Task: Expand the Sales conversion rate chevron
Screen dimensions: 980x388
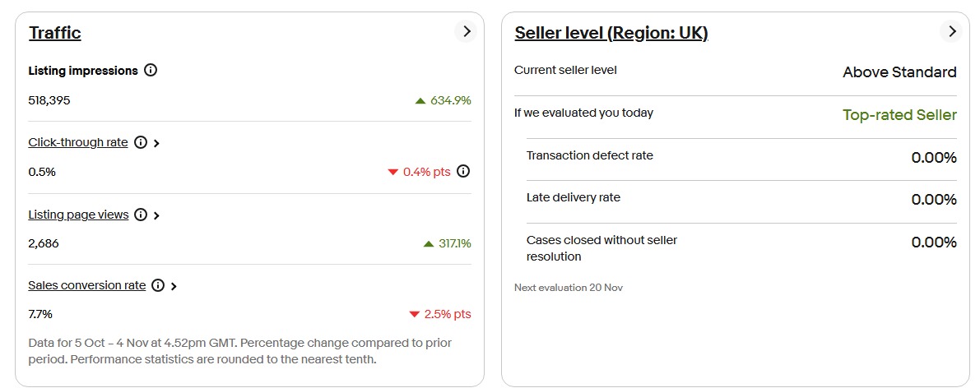Action: point(174,286)
